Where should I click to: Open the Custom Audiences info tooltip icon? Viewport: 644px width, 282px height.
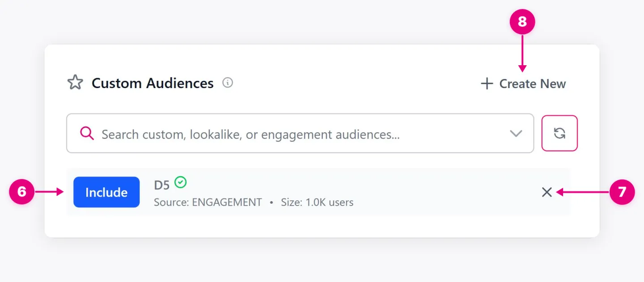pos(228,83)
